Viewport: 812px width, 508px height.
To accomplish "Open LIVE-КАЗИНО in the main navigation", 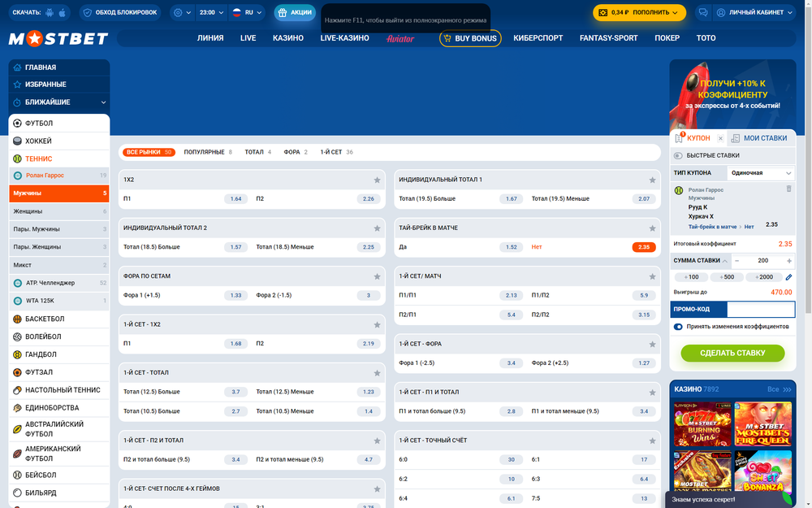I will click(344, 38).
